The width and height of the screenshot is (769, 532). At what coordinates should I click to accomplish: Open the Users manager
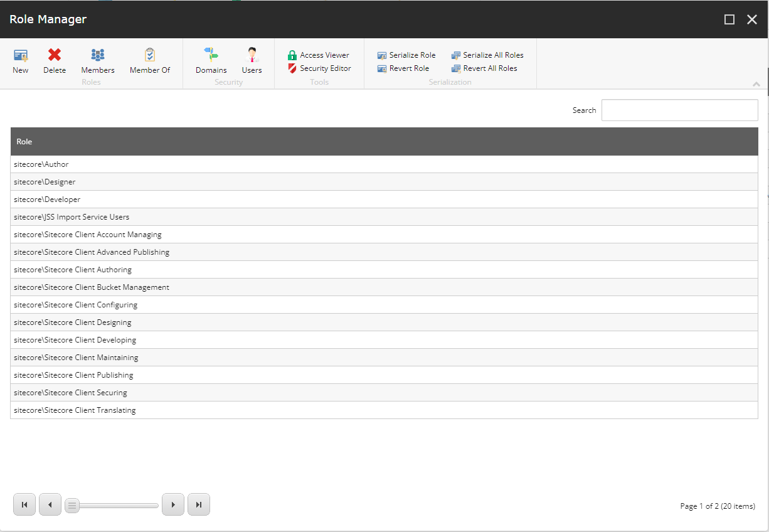252,61
